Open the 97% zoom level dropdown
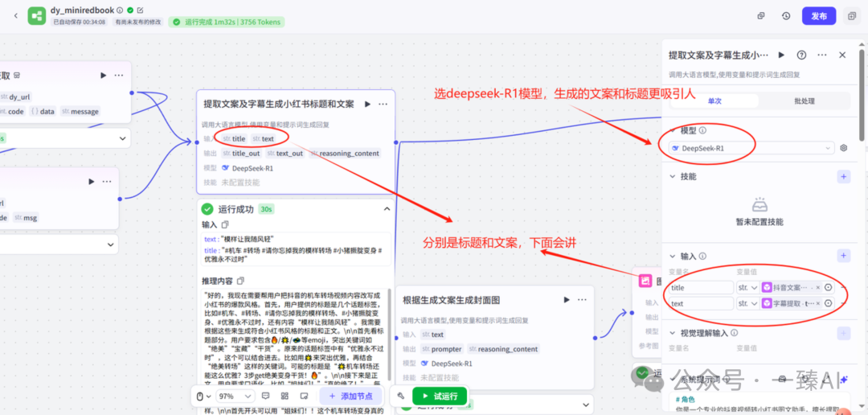The height and width of the screenshot is (415, 868). [x=235, y=397]
